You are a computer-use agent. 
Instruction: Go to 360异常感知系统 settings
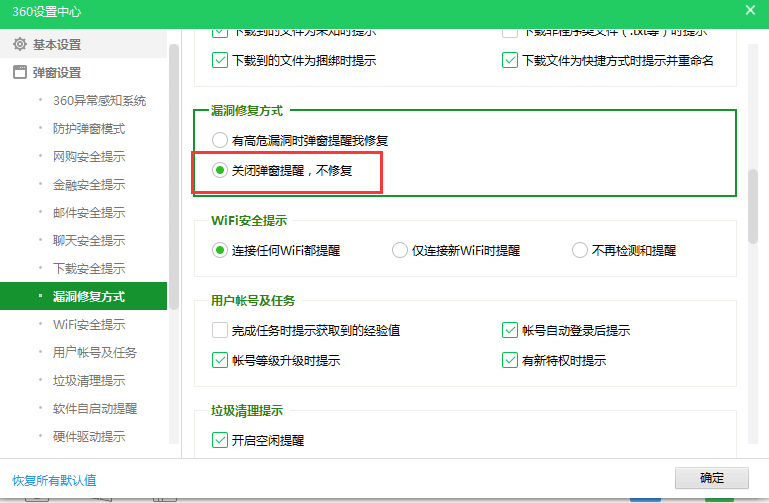(99, 101)
